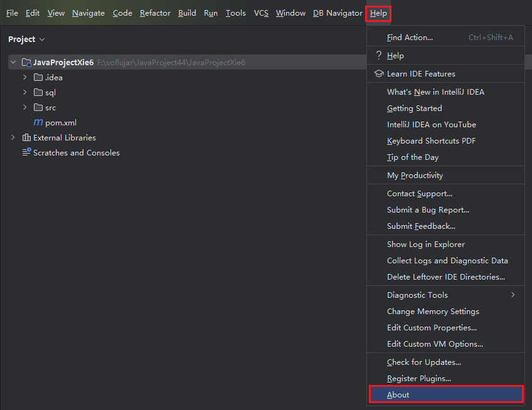Image resolution: width=532 pixels, height=410 pixels.
Task: Select Check for Updates
Action: [445, 362]
